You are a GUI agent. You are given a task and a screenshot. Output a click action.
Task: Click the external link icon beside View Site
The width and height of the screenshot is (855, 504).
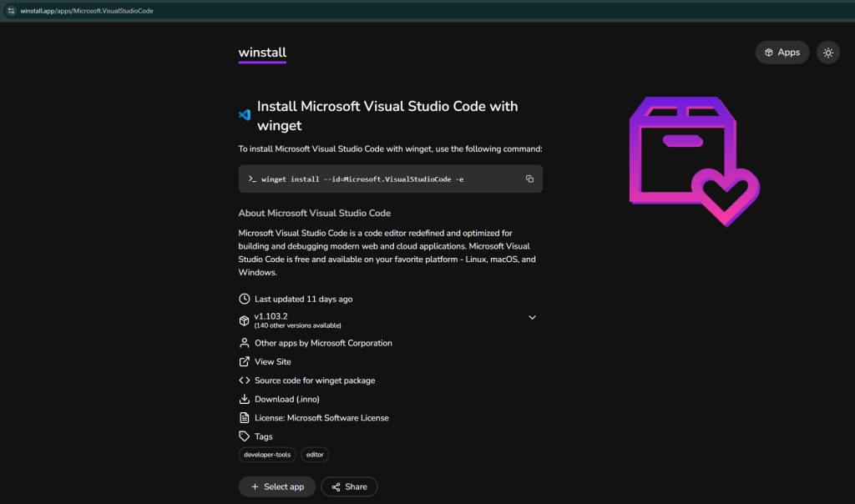point(244,361)
